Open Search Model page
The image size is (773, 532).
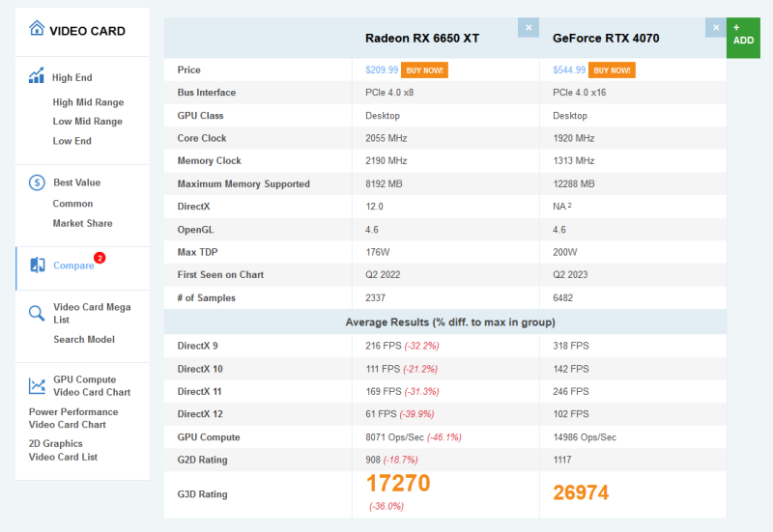(x=84, y=340)
